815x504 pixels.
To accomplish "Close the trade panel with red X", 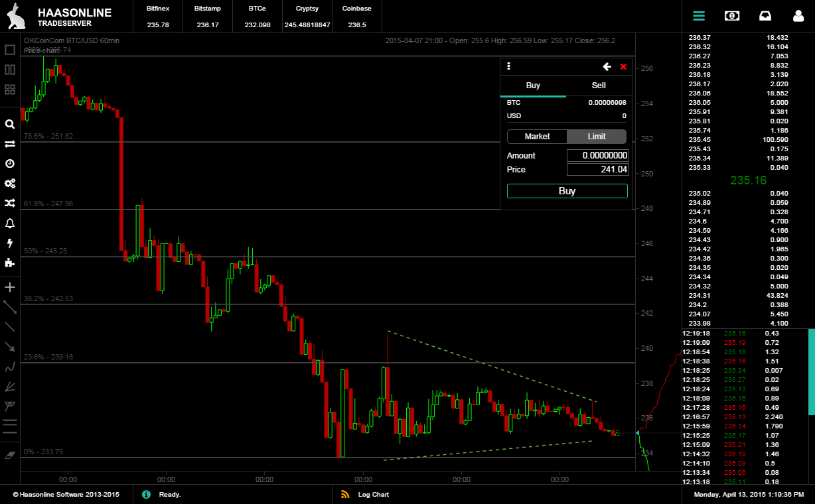I will click(623, 66).
